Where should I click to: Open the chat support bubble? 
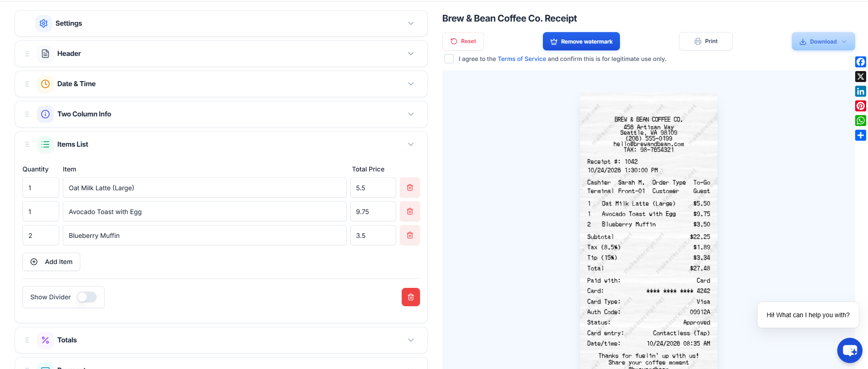coord(850,351)
